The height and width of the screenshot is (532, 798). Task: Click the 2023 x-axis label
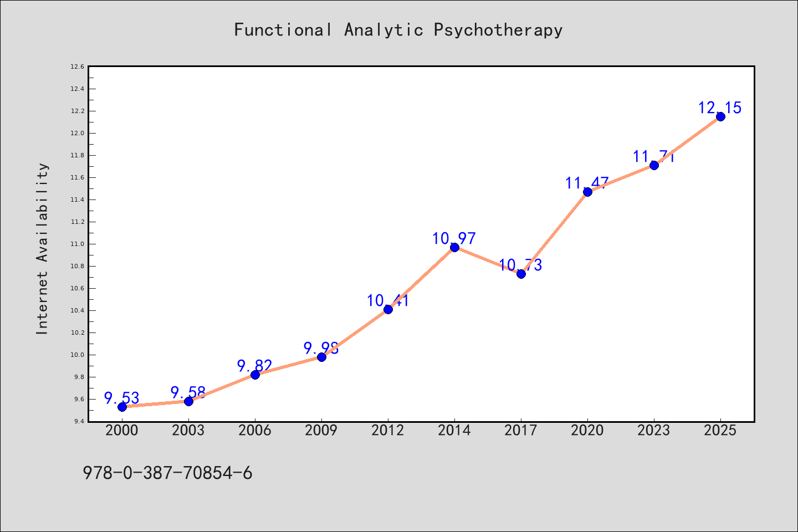tap(654, 431)
